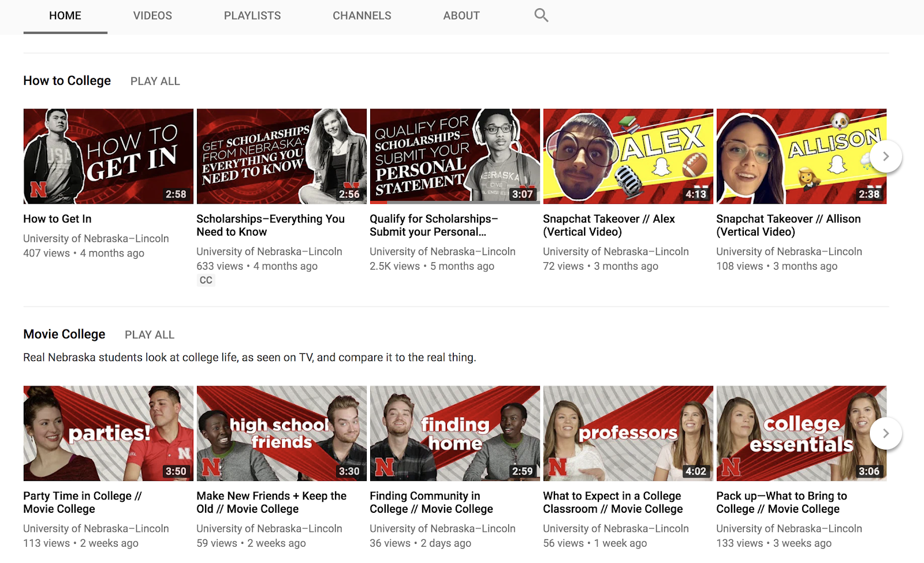The height and width of the screenshot is (563, 924).
Task: Open the How to Get In thumbnail
Action: 109,156
